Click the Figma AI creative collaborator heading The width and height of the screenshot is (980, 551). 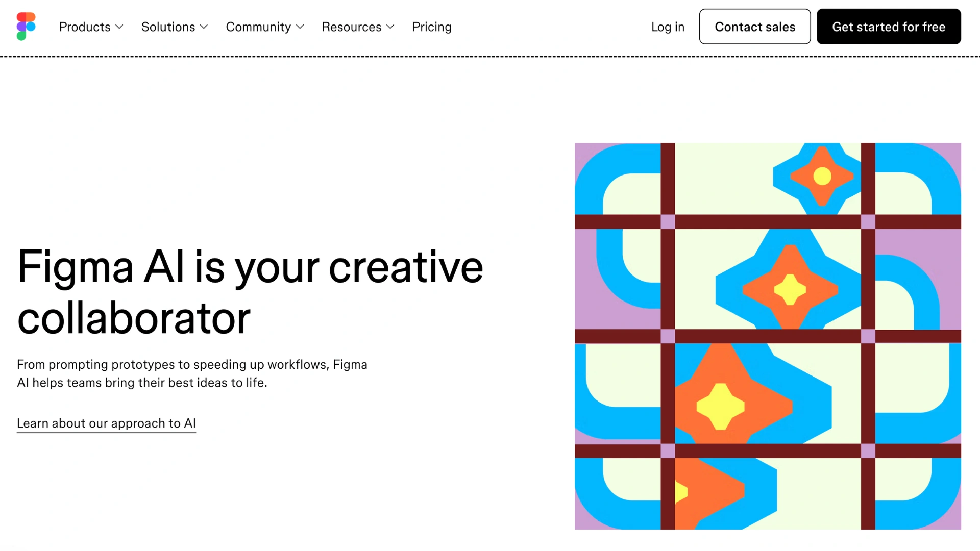(250, 292)
